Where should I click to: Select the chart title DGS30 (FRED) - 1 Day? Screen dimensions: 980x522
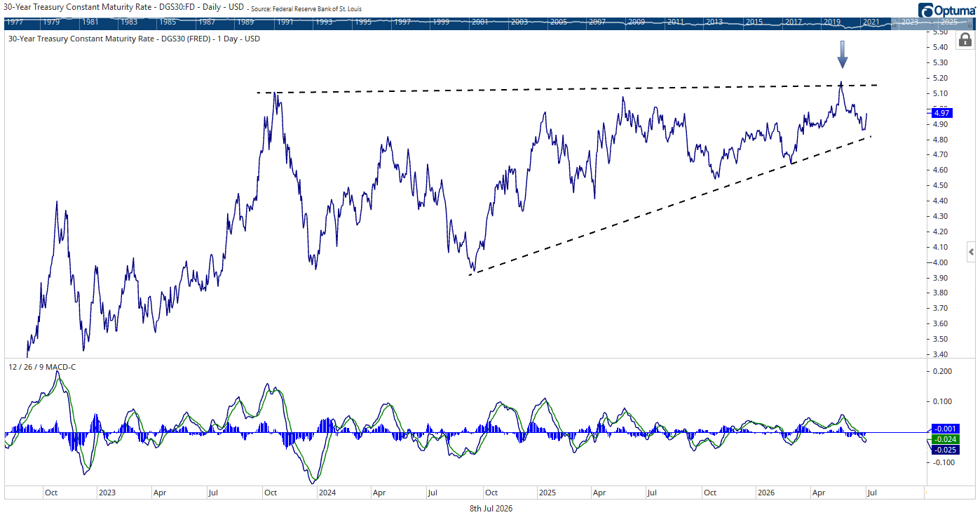click(x=133, y=39)
